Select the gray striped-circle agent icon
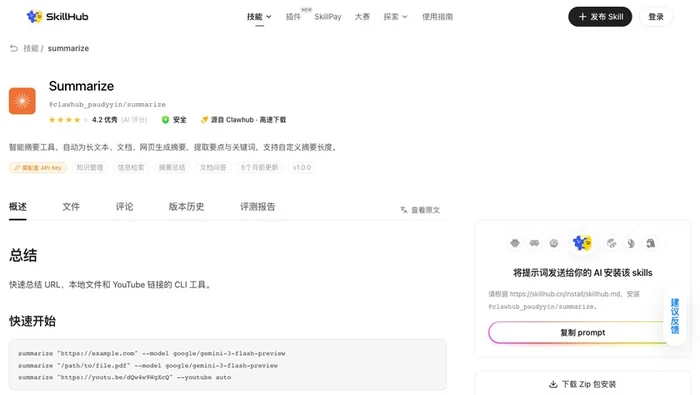The width and height of the screenshot is (700, 395). pos(612,243)
